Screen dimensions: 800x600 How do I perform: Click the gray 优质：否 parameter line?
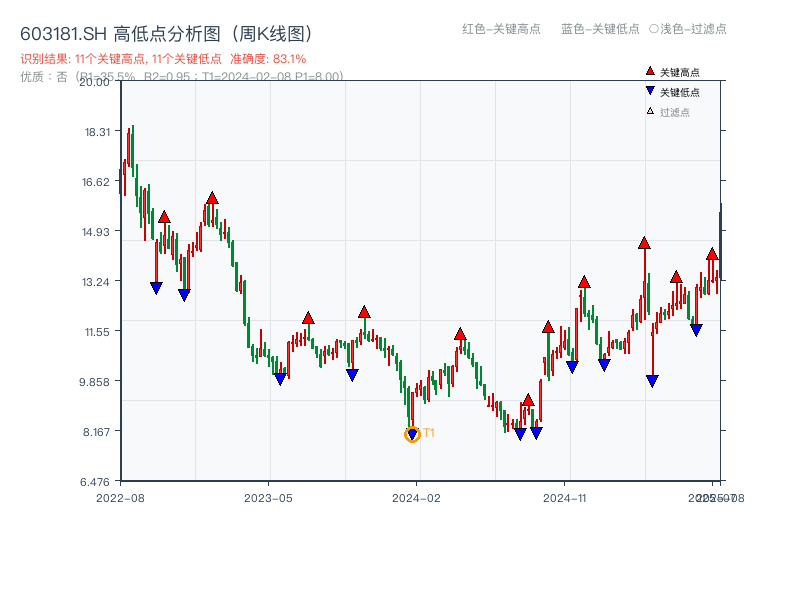coord(182,77)
